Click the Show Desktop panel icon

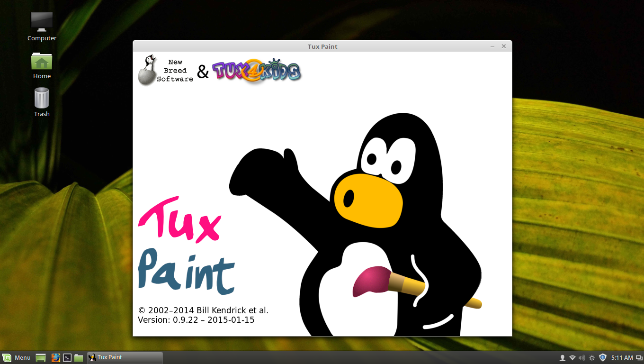pos(41,358)
